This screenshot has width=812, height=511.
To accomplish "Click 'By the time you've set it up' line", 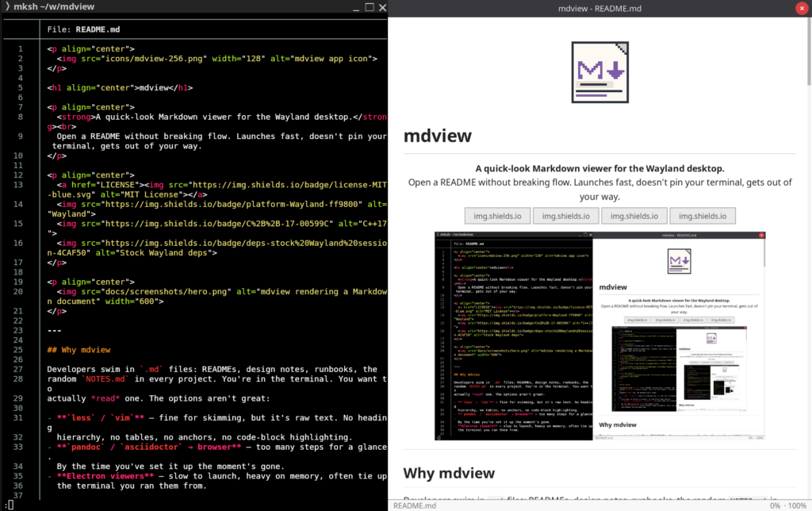I will tap(170, 466).
